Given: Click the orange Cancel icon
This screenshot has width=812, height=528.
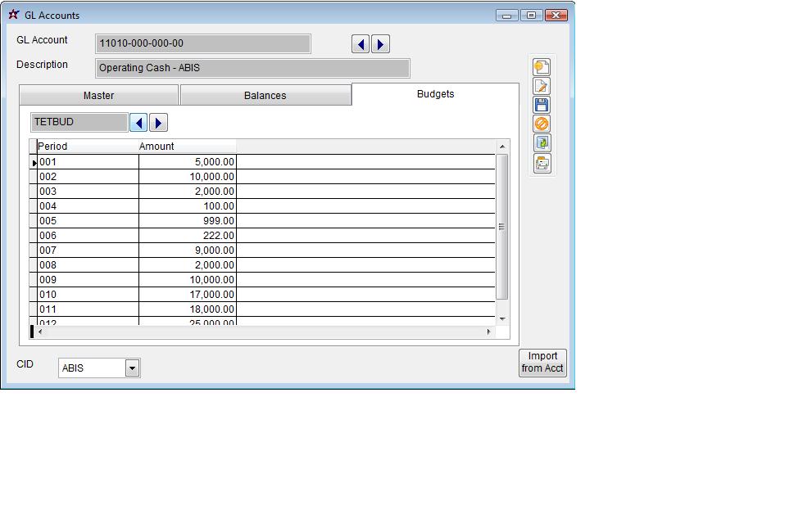Looking at the screenshot, I should click(542, 124).
